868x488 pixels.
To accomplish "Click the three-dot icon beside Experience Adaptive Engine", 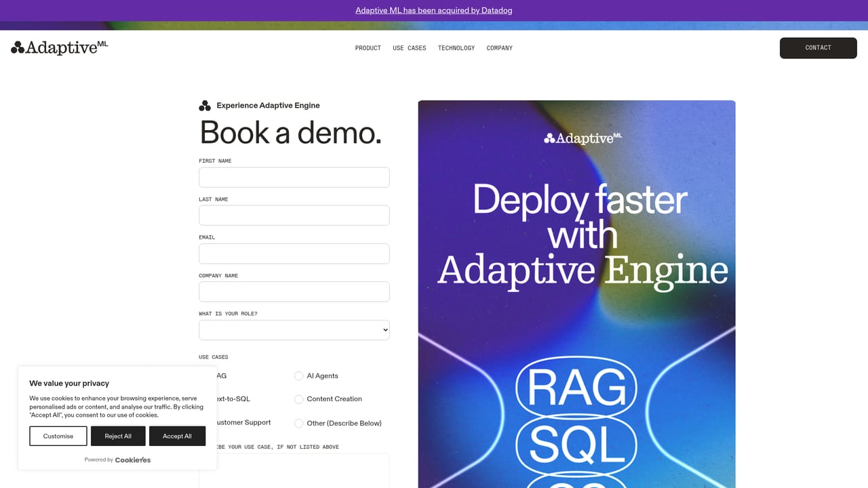I will 205,106.
